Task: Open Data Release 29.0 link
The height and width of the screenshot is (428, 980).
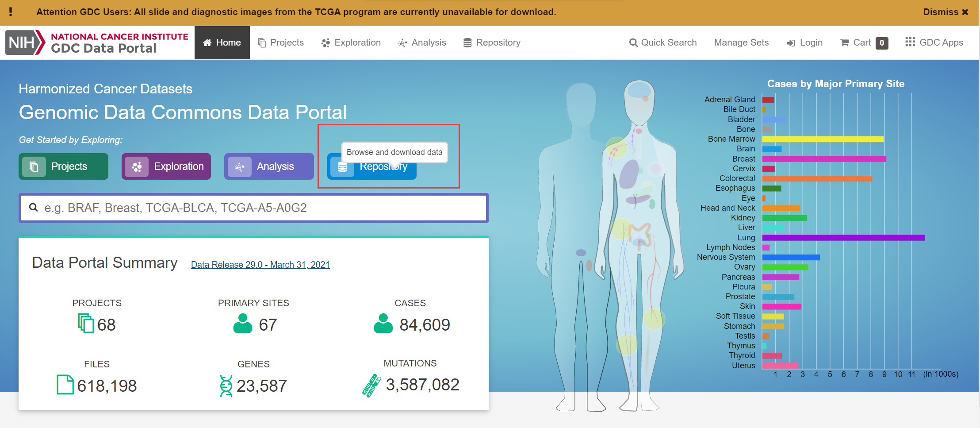Action: (260, 265)
